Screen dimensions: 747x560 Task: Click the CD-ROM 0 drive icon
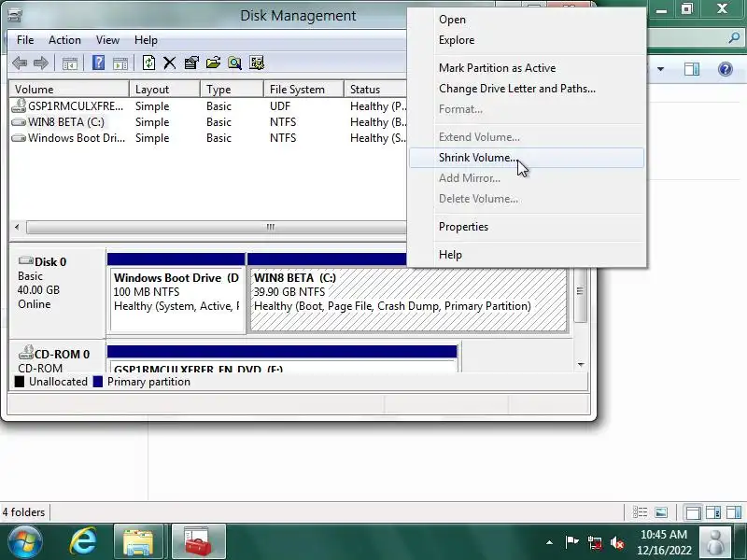pos(25,353)
